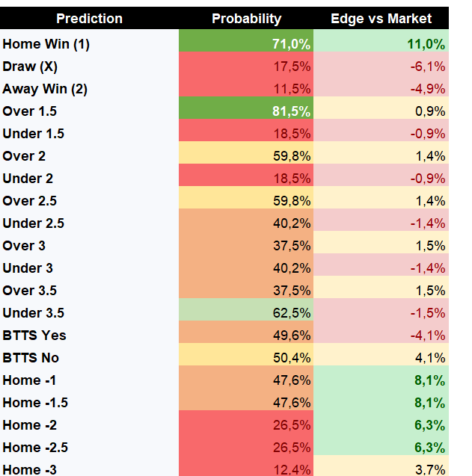Select the BTTS No 50,4% cell
Screen dimensions: 472x476
coord(246,358)
